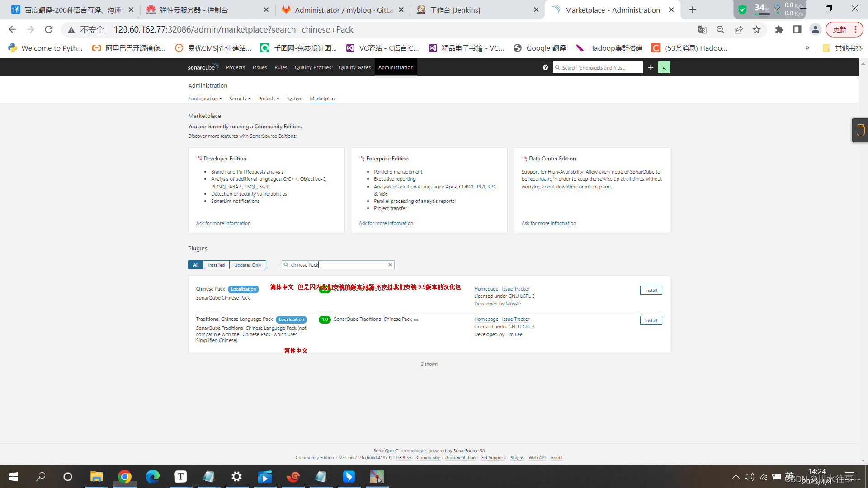Install the Chinese Pack plugin
This screenshot has height=488, width=868.
(x=651, y=291)
